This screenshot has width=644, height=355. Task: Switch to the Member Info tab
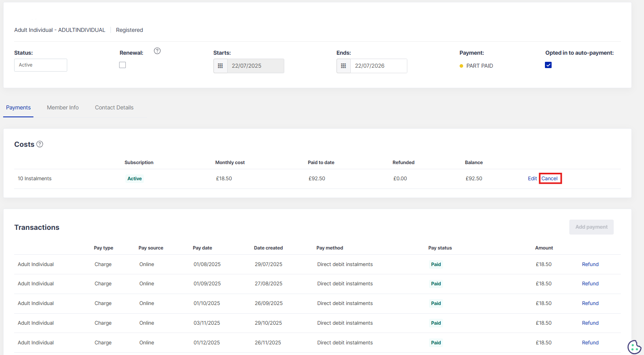click(63, 107)
